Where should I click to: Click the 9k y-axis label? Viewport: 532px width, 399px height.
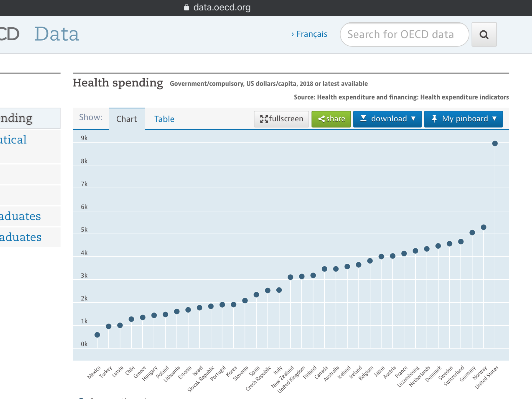click(x=84, y=138)
